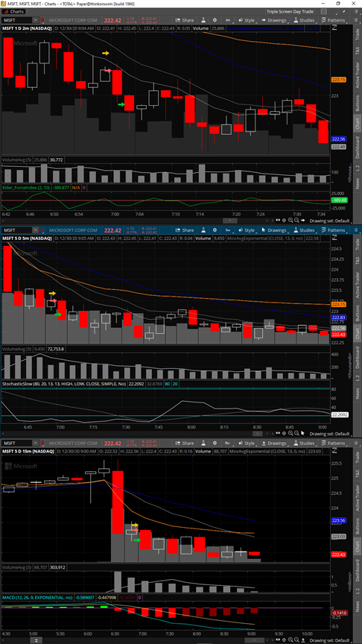The height and width of the screenshot is (644, 362).
Task: Click Studies in the 15m chart toolbar
Action: (304, 443)
